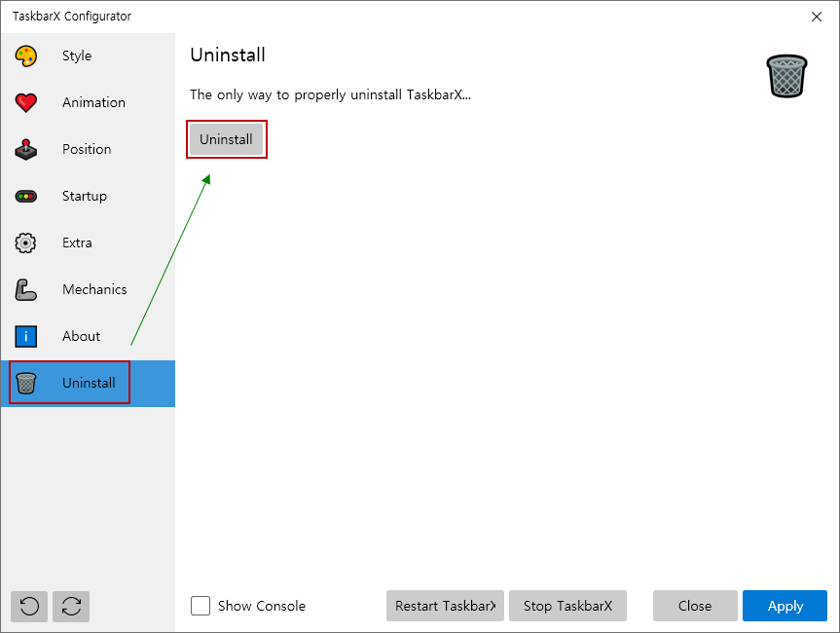Click the Uninstall trash icon in sidebar
The image size is (840, 633).
tap(25, 384)
